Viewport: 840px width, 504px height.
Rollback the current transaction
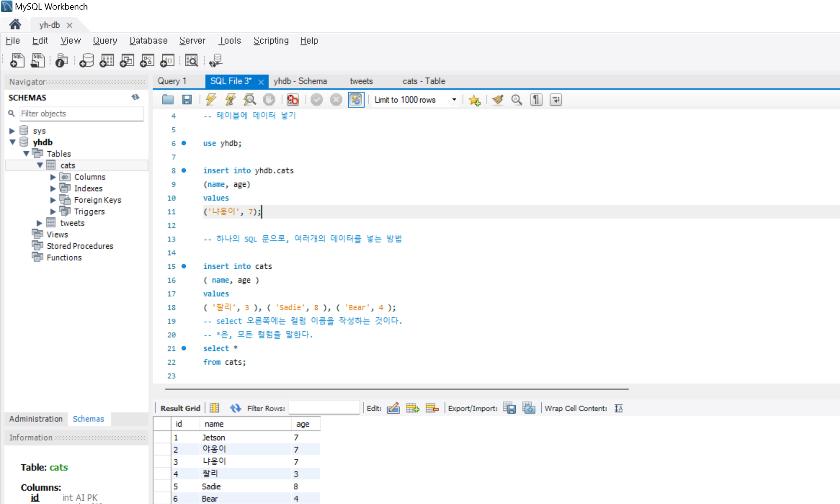(336, 99)
